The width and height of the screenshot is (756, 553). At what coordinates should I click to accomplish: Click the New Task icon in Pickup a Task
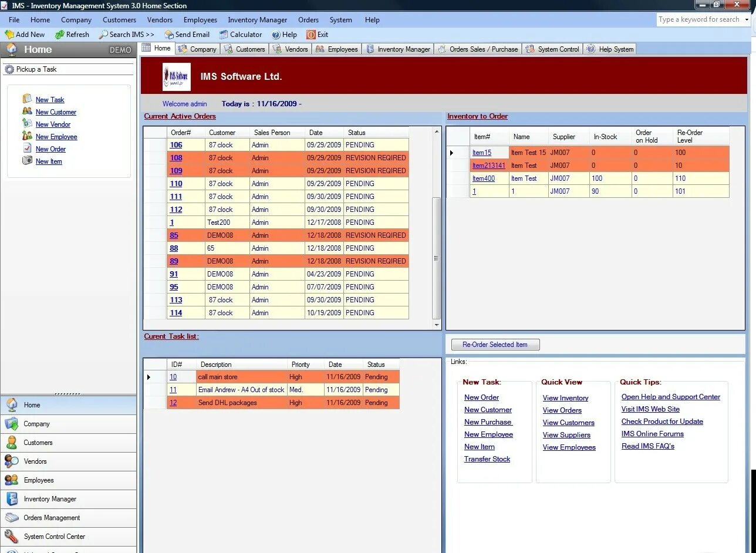(x=27, y=99)
